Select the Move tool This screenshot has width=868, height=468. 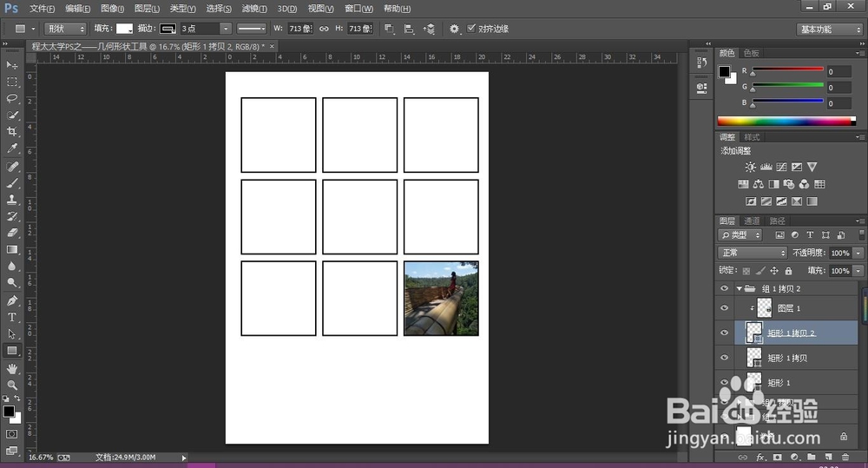coord(11,65)
